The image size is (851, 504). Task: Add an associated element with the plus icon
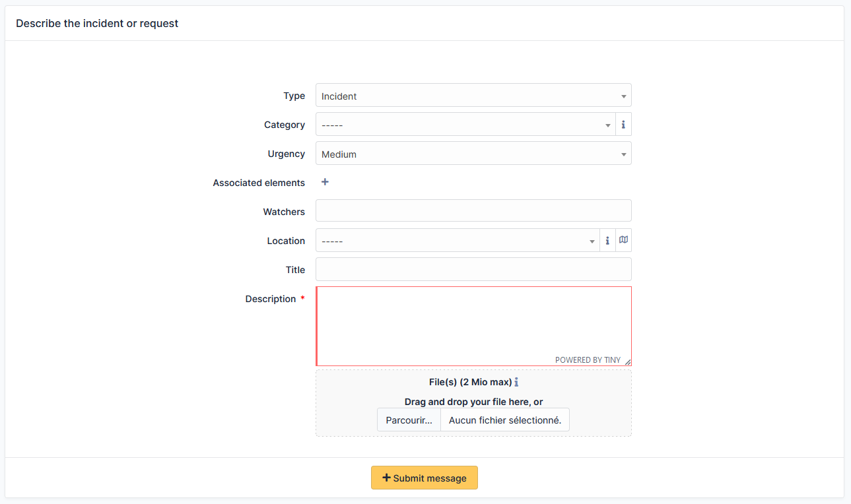tap(324, 182)
